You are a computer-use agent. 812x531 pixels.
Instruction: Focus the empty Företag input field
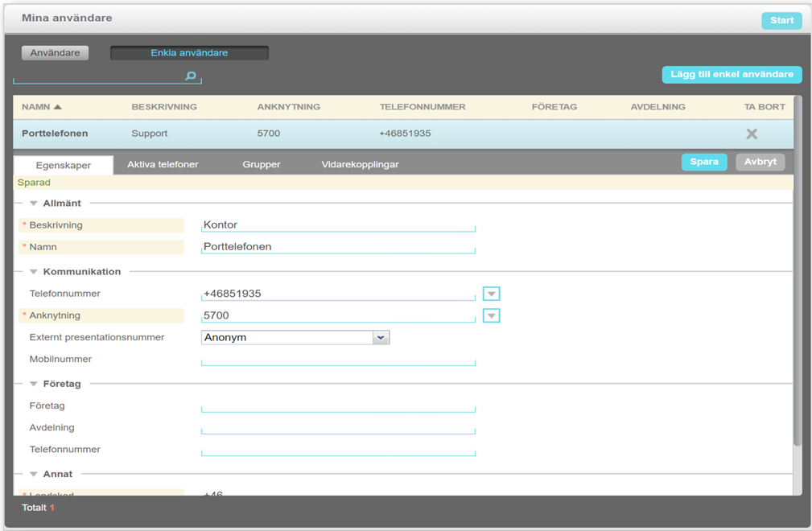pos(338,405)
